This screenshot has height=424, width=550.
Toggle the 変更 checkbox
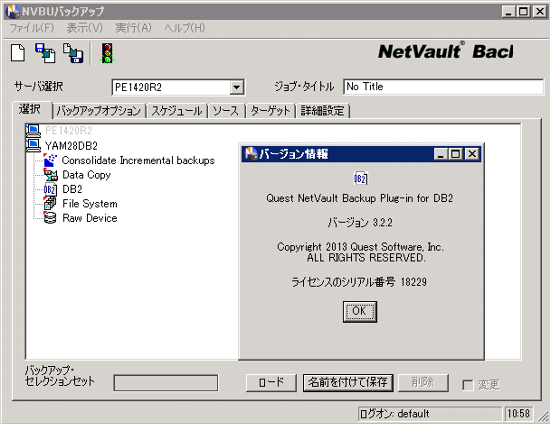468,385
